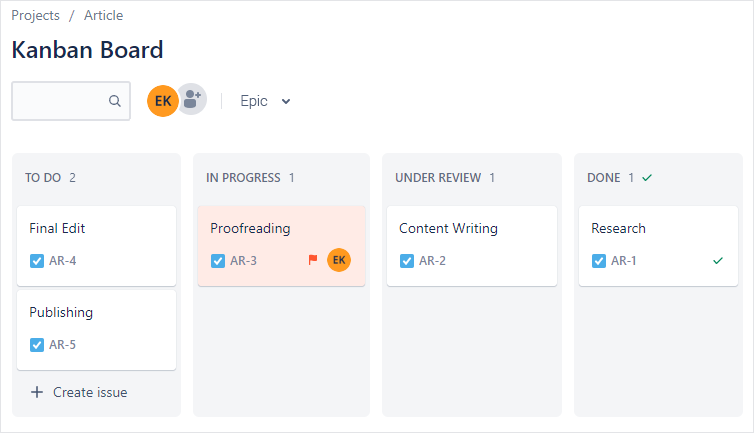Open the Projects breadcrumb

click(36, 16)
